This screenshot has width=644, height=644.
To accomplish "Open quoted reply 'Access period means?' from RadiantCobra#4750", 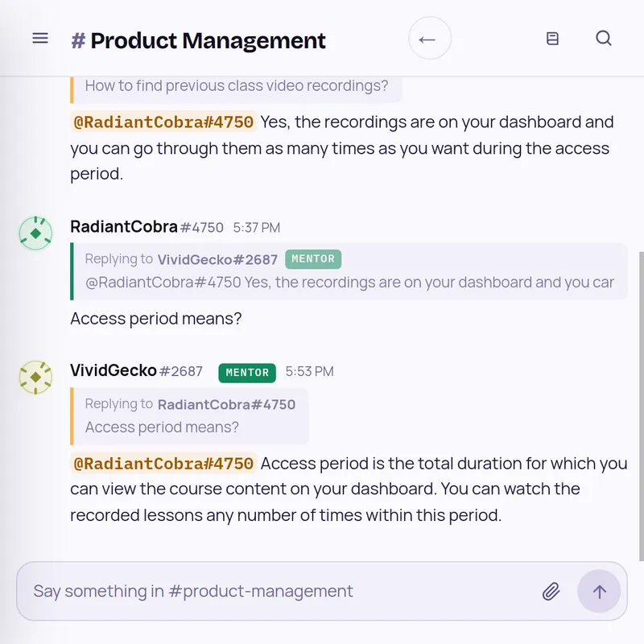I will tap(189, 416).
